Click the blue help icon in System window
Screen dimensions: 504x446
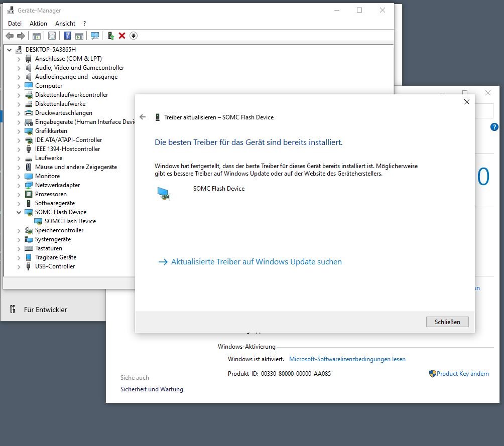point(494,127)
